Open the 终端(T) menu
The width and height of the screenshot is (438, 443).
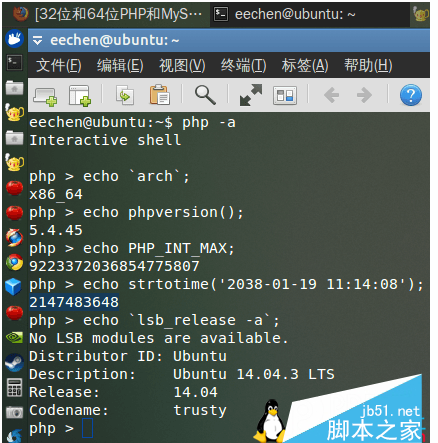coord(243,65)
